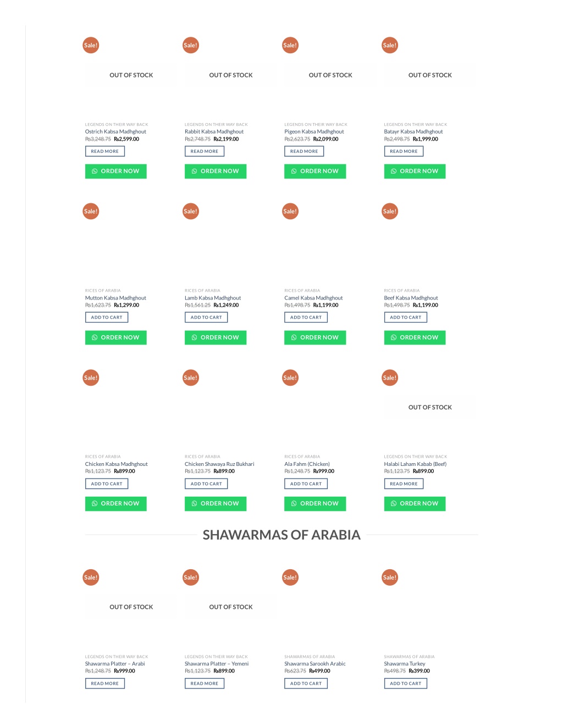563x728 pixels.
Task: Click the Sale badge on Ostrich Kabsa Madghhout
Action: click(91, 46)
